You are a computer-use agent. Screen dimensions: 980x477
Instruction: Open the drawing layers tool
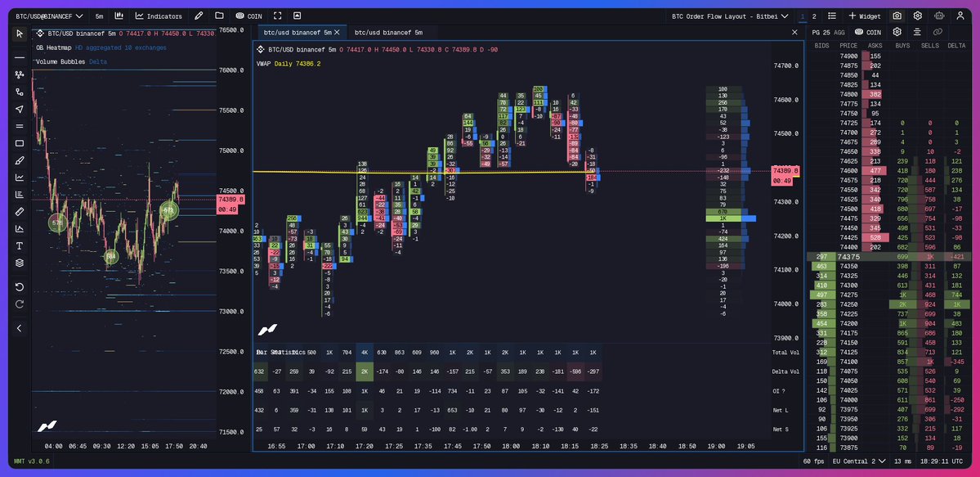point(20,263)
